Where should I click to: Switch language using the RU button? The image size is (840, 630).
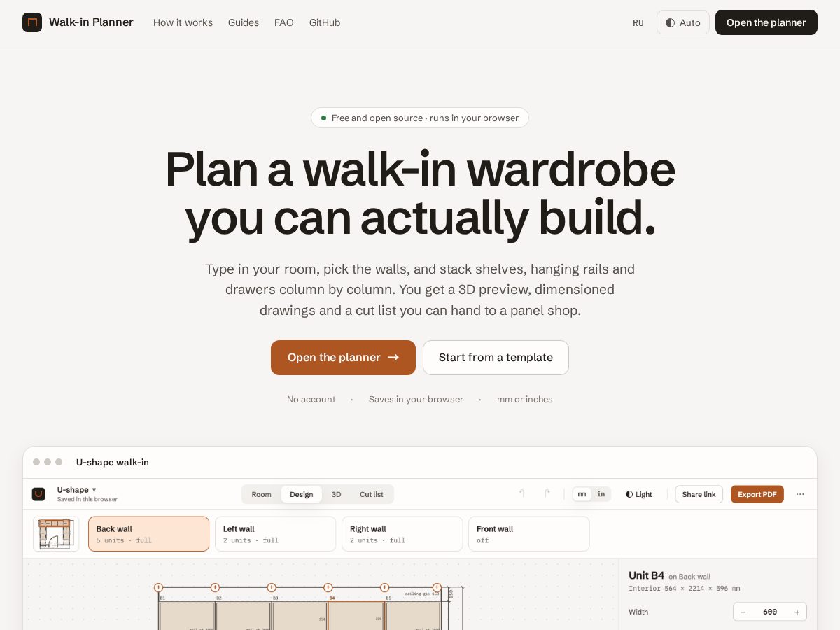point(638,22)
